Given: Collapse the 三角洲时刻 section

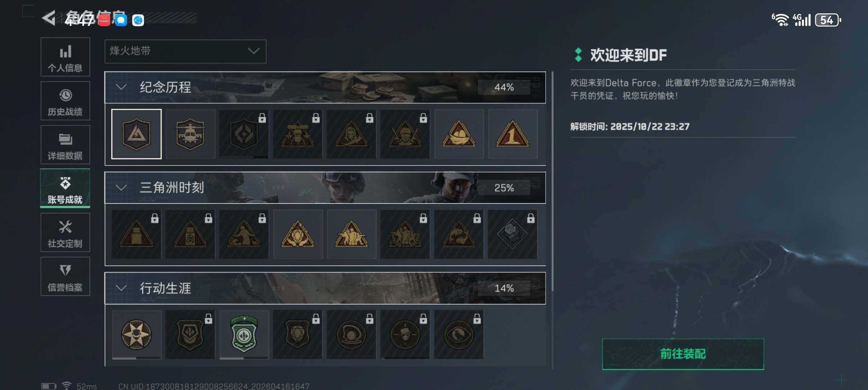Looking at the screenshot, I should click(x=121, y=187).
